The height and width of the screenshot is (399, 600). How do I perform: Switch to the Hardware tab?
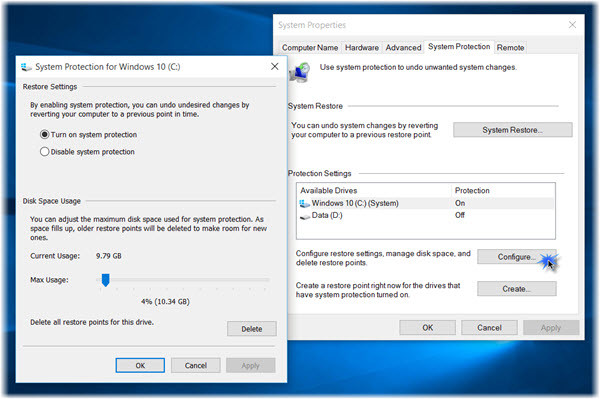click(362, 48)
